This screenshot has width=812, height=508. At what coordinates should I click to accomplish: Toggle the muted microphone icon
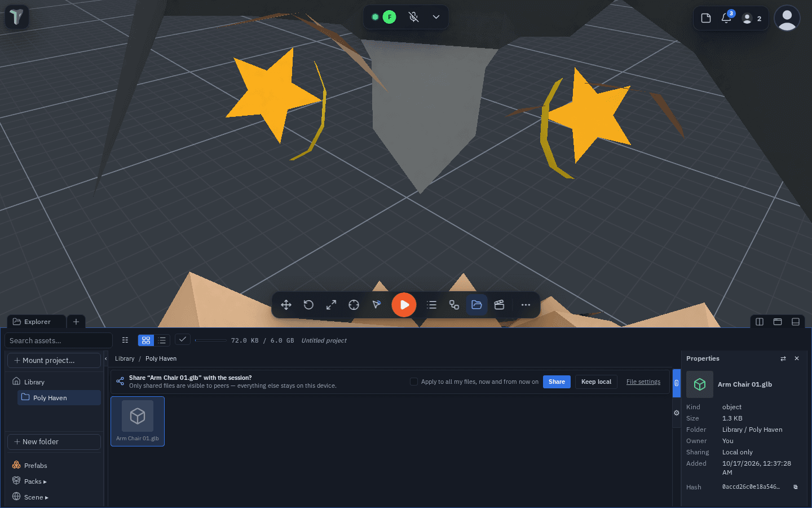413,17
